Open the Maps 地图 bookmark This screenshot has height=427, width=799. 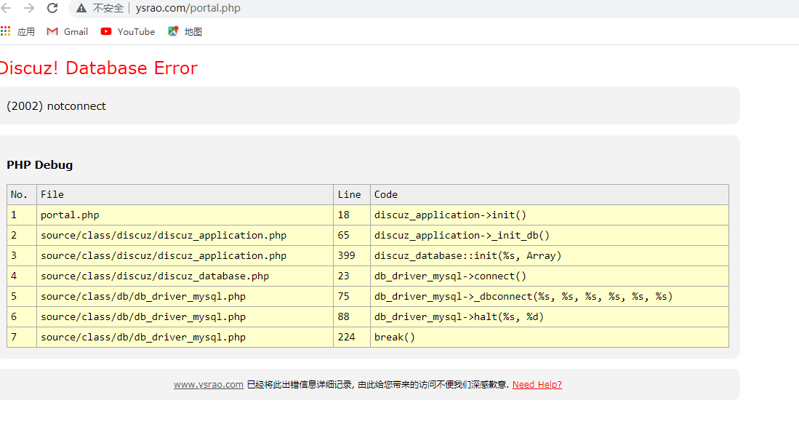[x=185, y=32]
